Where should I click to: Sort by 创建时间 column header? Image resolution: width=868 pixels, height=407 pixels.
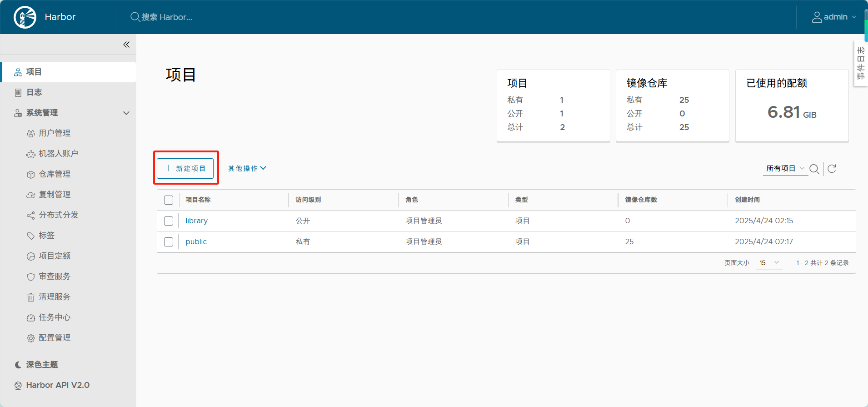coord(748,200)
